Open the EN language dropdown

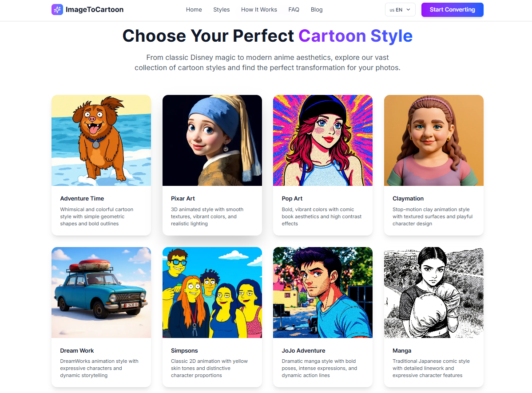(400, 10)
